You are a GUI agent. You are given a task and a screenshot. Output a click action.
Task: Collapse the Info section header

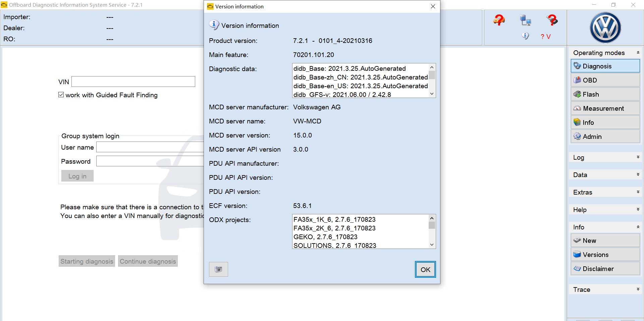tap(605, 227)
